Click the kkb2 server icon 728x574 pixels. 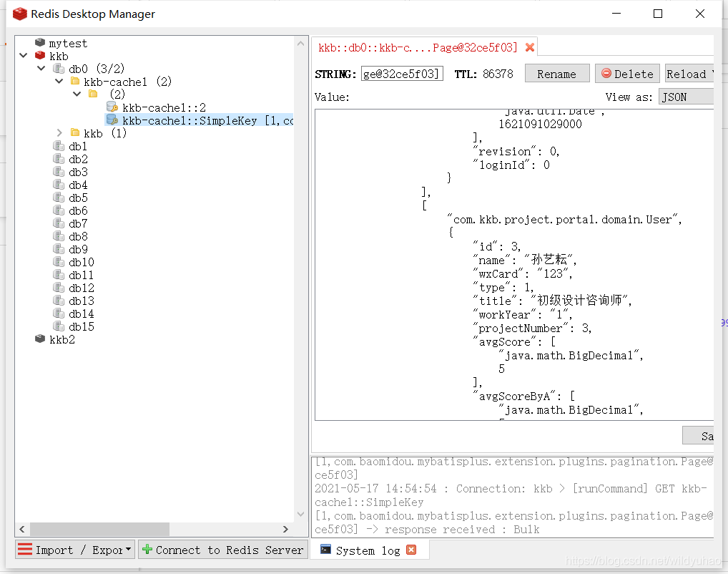40,339
